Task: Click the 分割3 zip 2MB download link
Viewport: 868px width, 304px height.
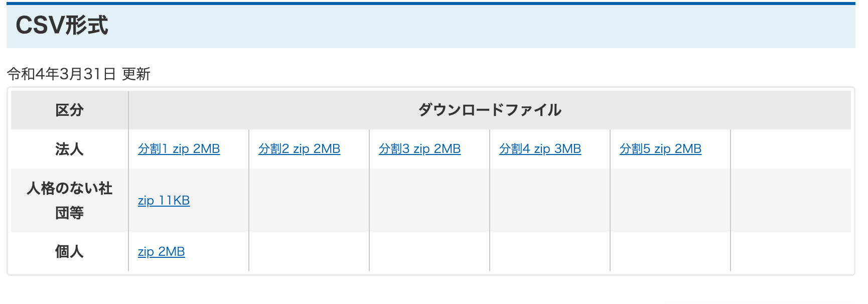Action: point(419,149)
